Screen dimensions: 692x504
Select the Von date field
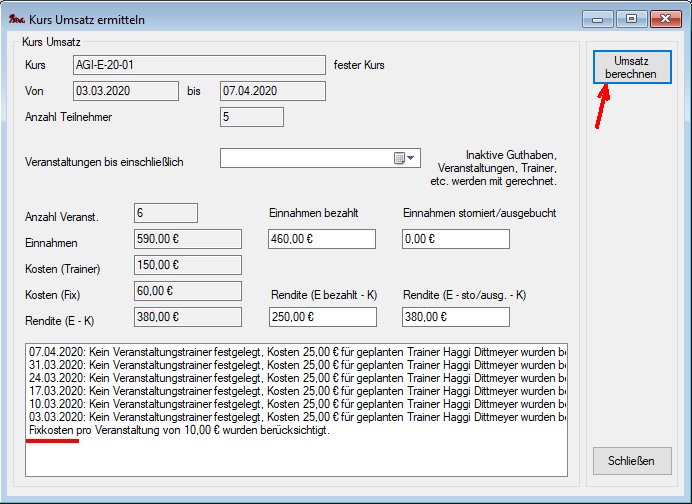(124, 91)
